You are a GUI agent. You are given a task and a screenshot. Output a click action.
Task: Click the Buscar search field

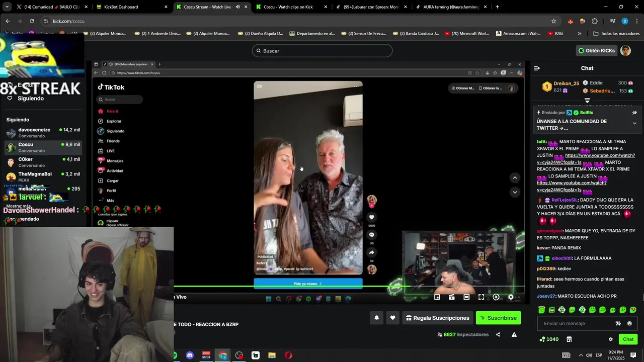[x=322, y=51]
